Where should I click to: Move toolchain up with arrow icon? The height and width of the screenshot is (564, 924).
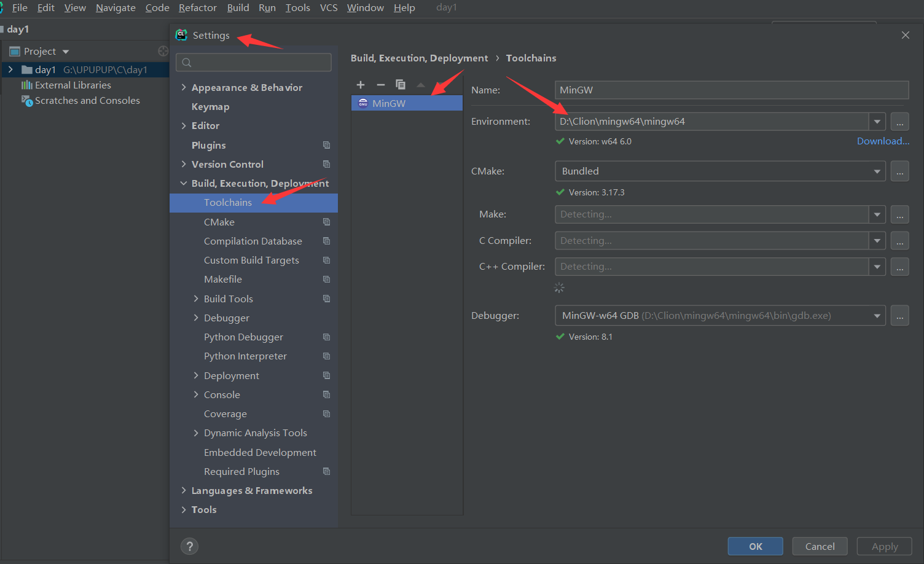click(x=421, y=85)
